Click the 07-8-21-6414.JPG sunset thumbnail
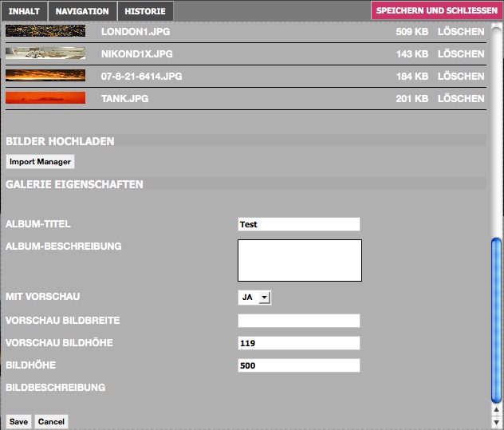 click(x=45, y=76)
